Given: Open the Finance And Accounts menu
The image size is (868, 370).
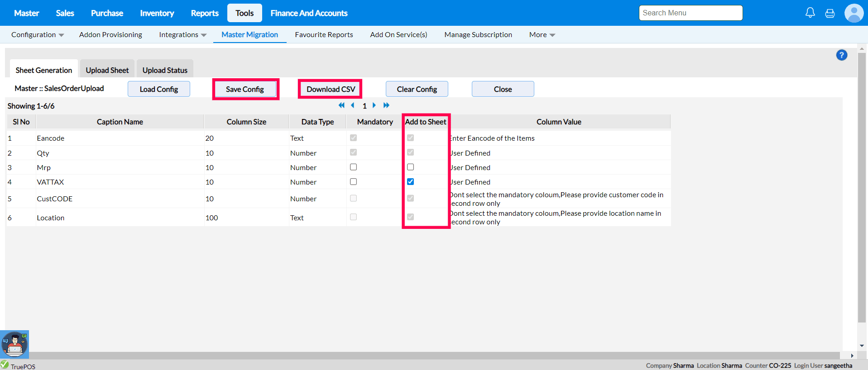Looking at the screenshot, I should tap(309, 13).
